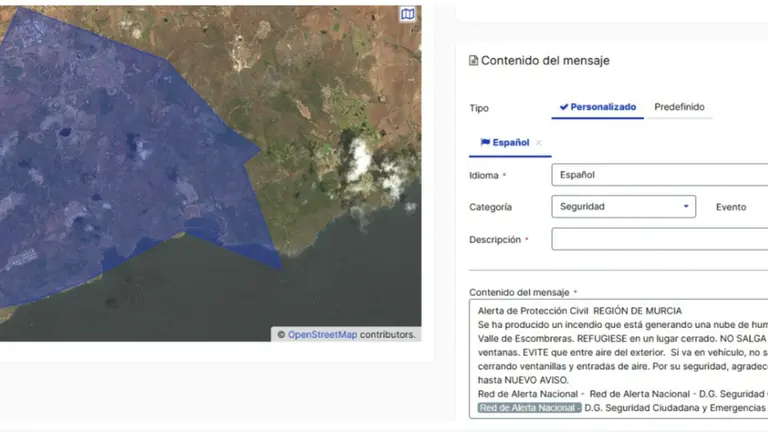Image resolution: width=768 pixels, height=432 pixels.
Task: Open the Categoría dropdown set to Seguridad
Action: point(623,207)
